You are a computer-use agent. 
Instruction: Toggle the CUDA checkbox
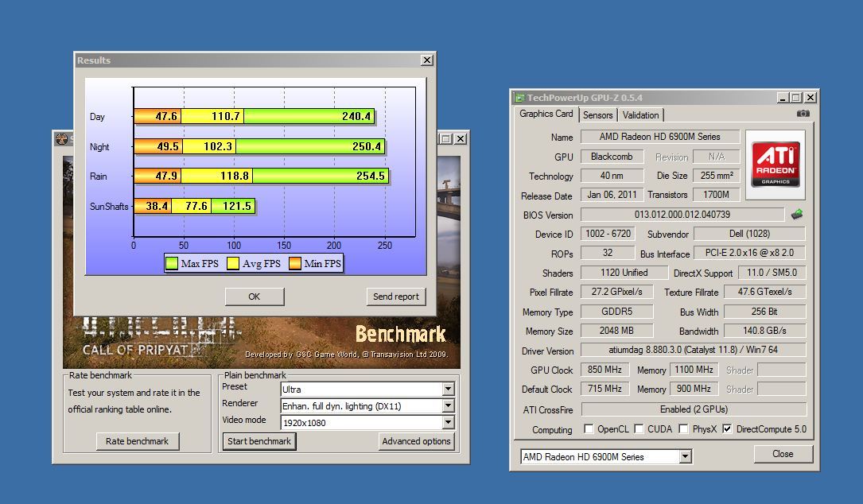[639, 428]
